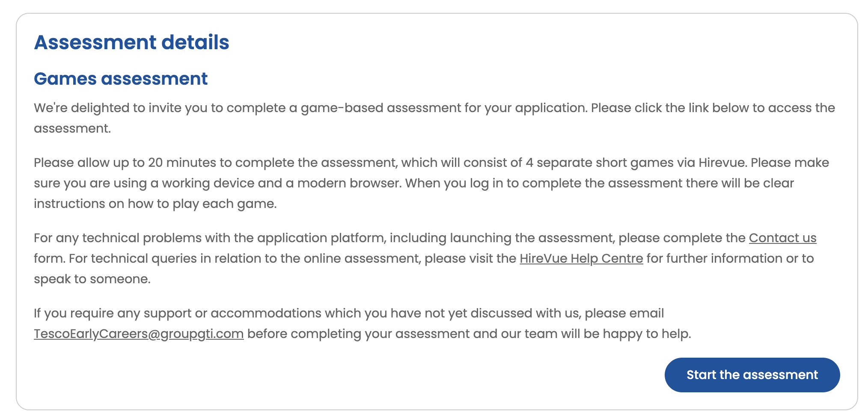868x415 pixels.
Task: Click the words "before completing your assessment"
Action: (x=358, y=334)
